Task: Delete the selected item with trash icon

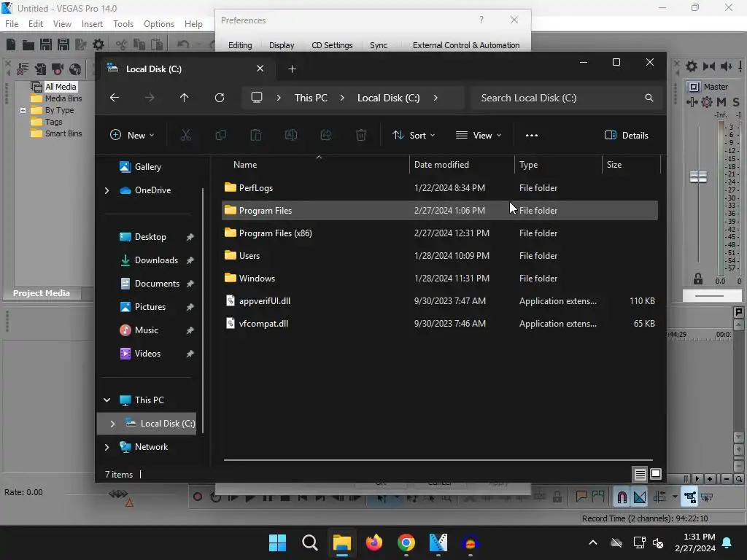Action: tap(361, 135)
